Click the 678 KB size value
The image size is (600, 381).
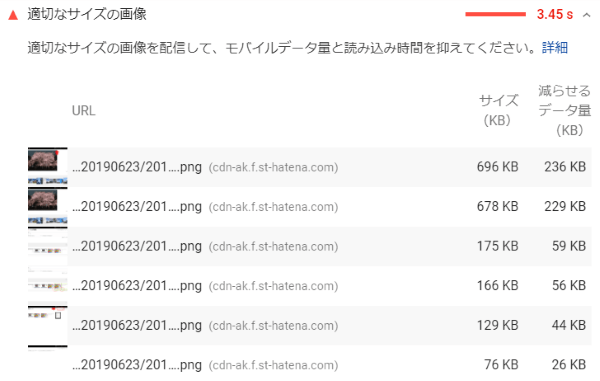click(497, 206)
